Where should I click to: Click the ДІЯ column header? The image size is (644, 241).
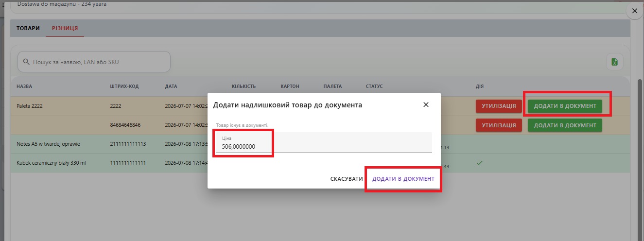(x=479, y=86)
